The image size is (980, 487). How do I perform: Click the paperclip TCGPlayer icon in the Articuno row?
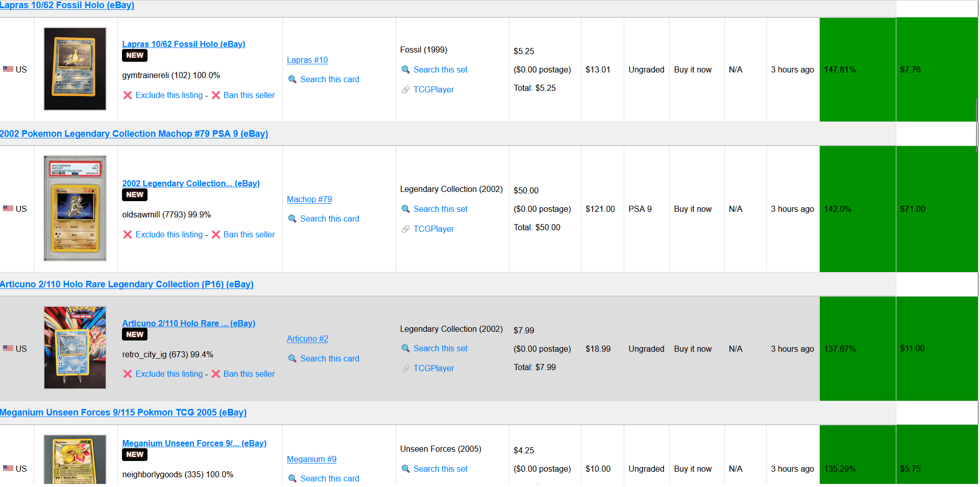[x=406, y=368]
